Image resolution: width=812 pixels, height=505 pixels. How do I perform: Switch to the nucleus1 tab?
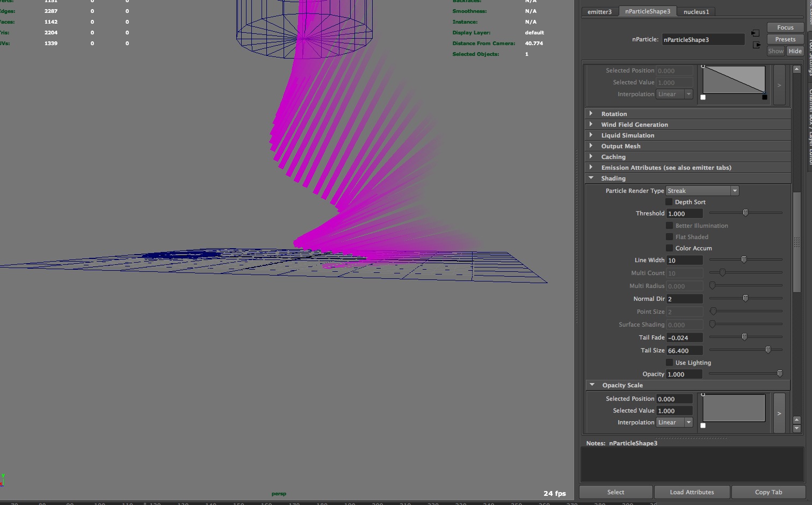(696, 12)
